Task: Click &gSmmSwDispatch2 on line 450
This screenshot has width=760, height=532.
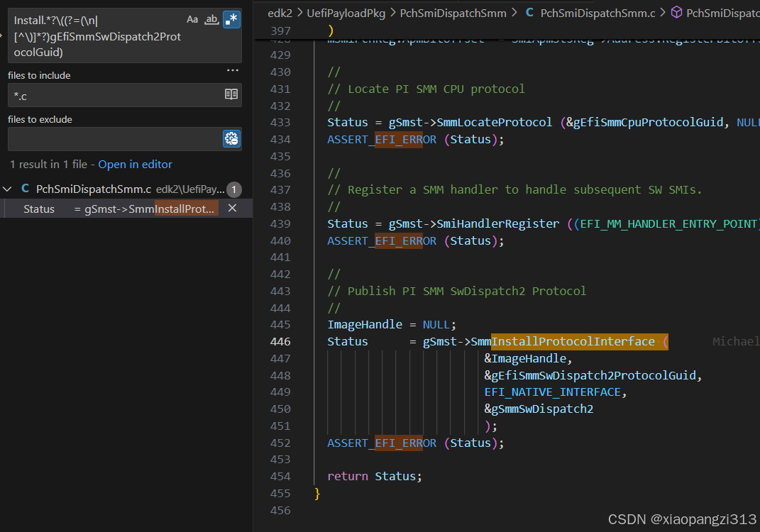Action: click(539, 409)
